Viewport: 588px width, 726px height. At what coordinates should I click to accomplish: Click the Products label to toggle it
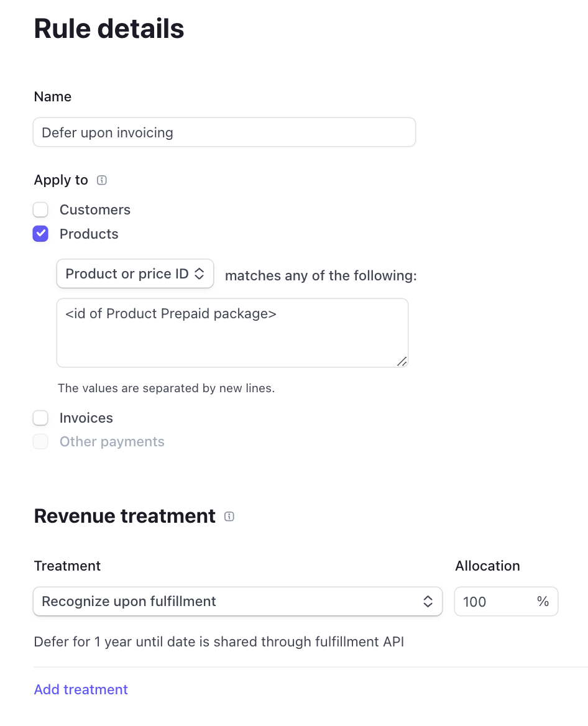(x=89, y=233)
